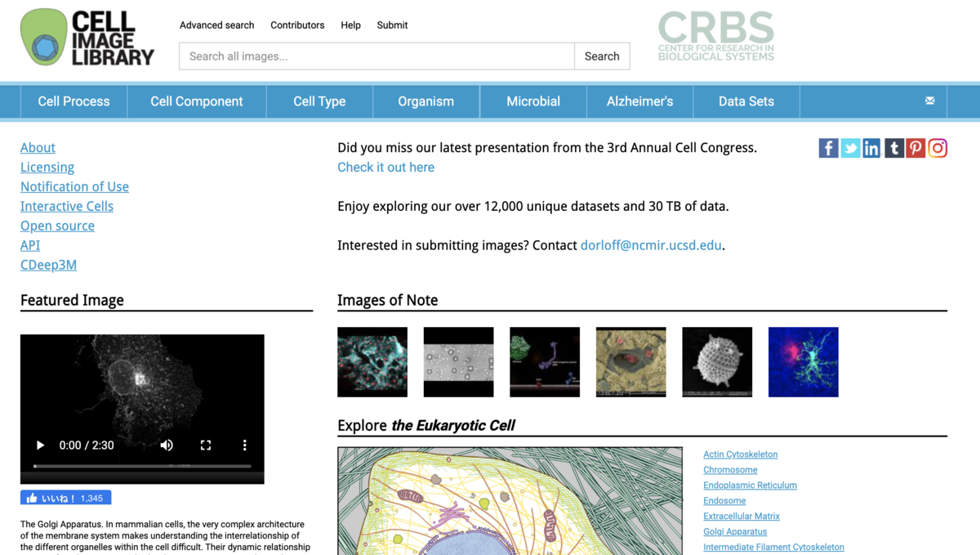Open the Submit link
This screenshot has width=980, height=555.
point(392,25)
